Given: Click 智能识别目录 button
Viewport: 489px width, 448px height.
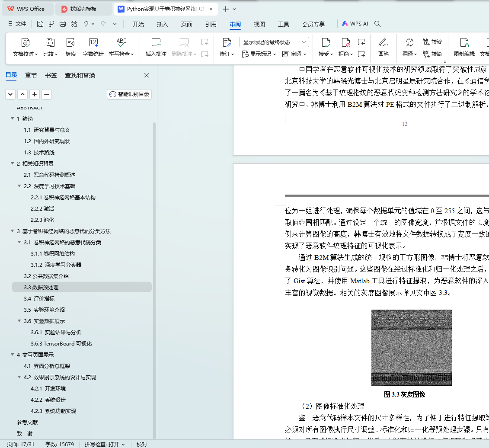Looking at the screenshot, I should [129, 94].
